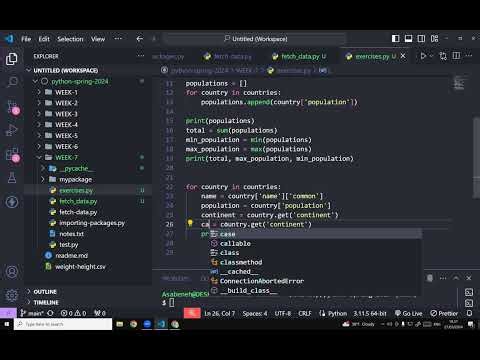The height and width of the screenshot is (360, 480).
Task: Open the Source Control view icon
Action: (12, 107)
